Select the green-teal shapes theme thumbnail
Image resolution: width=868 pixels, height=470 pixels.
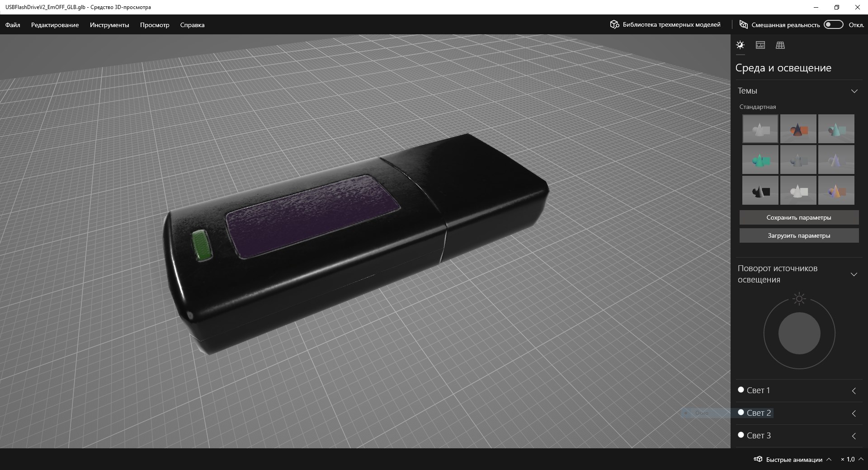coord(760,160)
